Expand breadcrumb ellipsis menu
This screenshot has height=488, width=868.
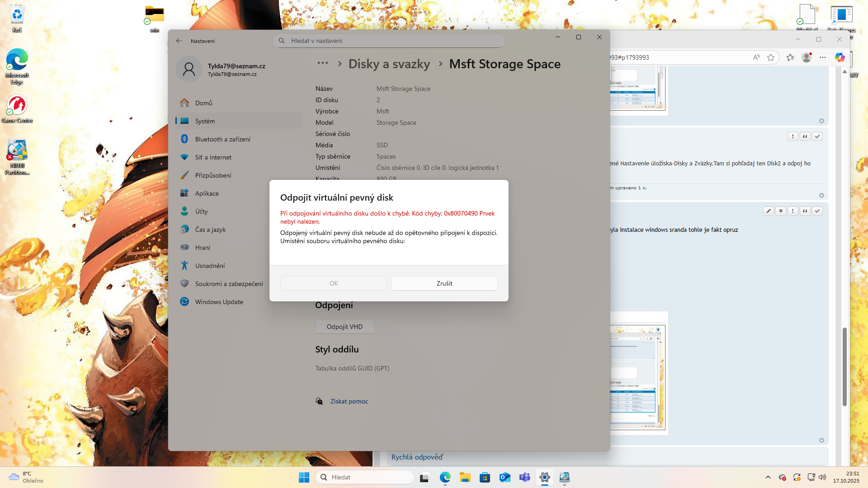click(x=322, y=63)
